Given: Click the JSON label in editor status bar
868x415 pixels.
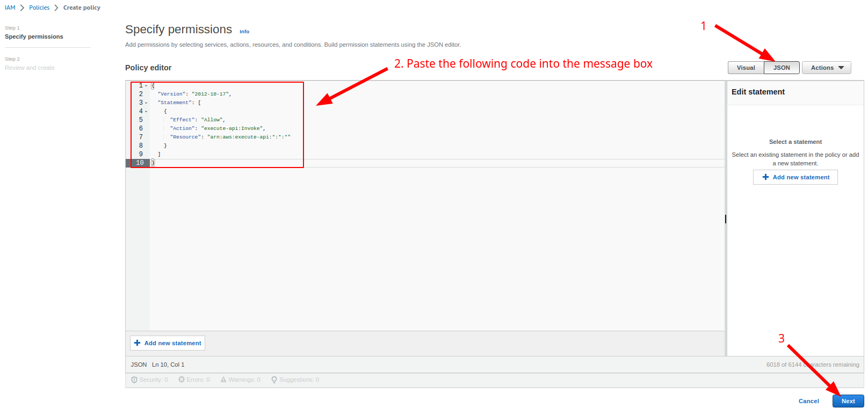Looking at the screenshot, I should (139, 365).
